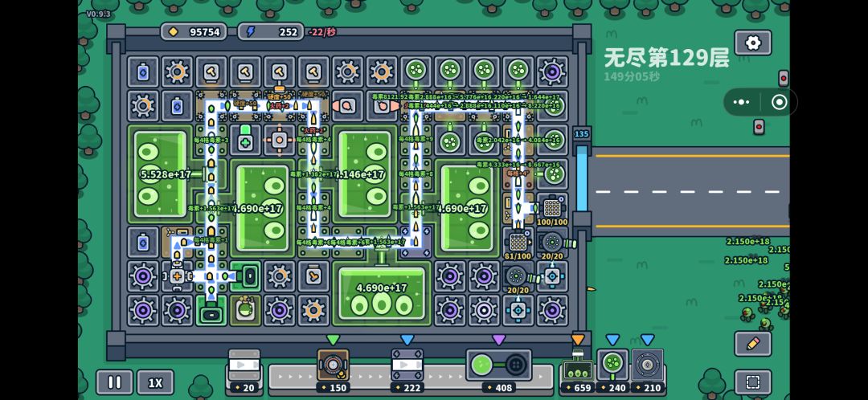The width and height of the screenshot is (868, 400).
Task: Select the poison tank showing 1.146e+17
Action: [x=364, y=174]
